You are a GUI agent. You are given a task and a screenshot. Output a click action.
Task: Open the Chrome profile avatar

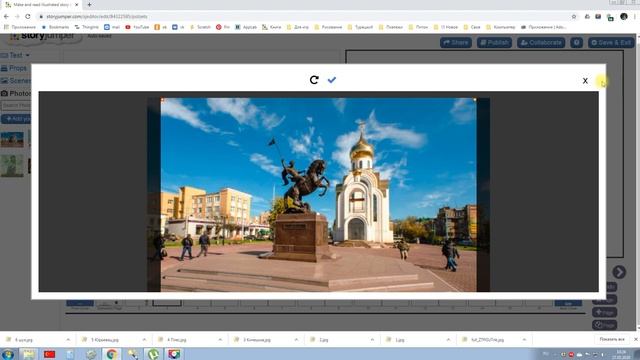click(x=623, y=16)
